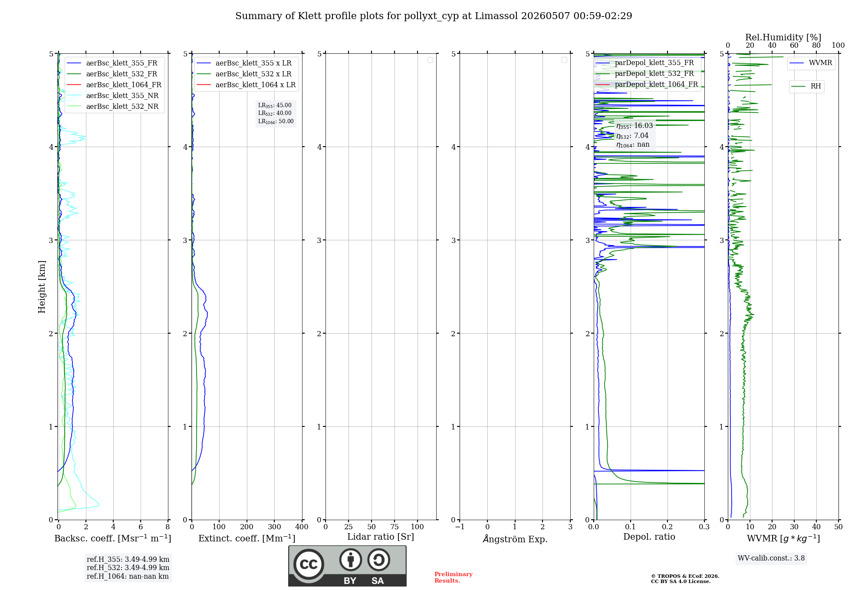Click the 'Ångström Exp.' x-axis label
Viewport: 868px width, 590px height.
(x=515, y=539)
